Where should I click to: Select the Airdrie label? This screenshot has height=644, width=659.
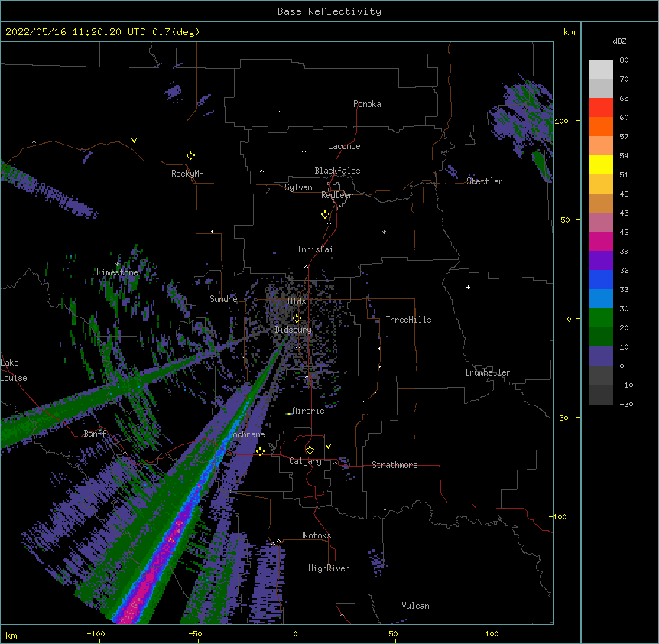point(308,411)
